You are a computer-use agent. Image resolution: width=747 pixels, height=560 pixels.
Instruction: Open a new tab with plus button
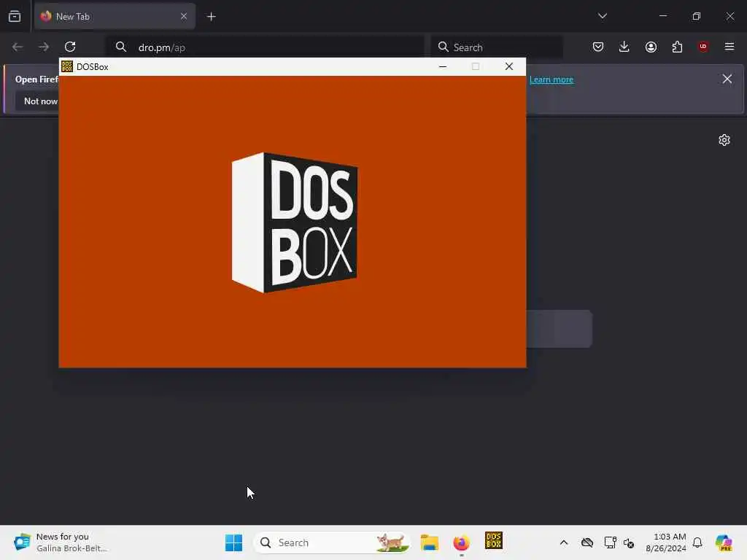[x=211, y=17]
